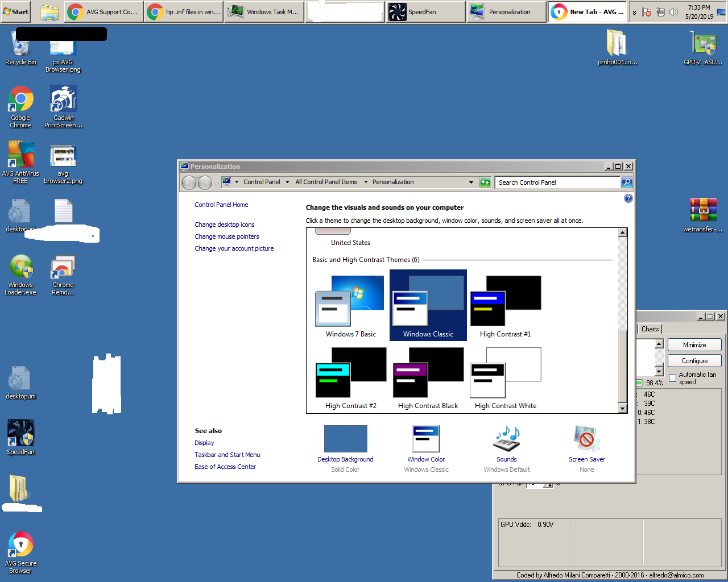Open Google Chrome desktop shortcut
This screenshot has width=728, height=582.
coord(20,107)
